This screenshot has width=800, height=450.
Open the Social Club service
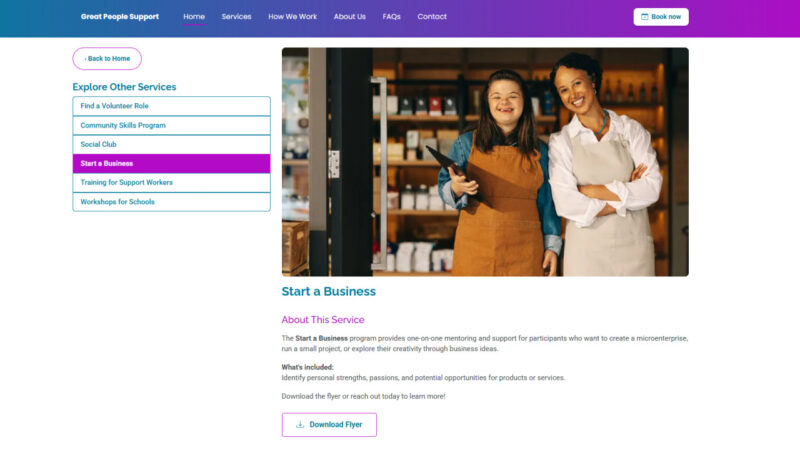171,144
